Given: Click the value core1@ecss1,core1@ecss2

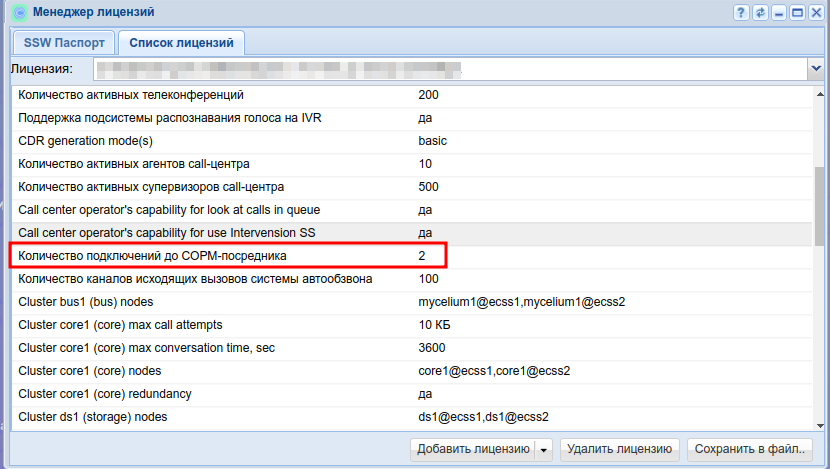Looking at the screenshot, I should 494,372.
